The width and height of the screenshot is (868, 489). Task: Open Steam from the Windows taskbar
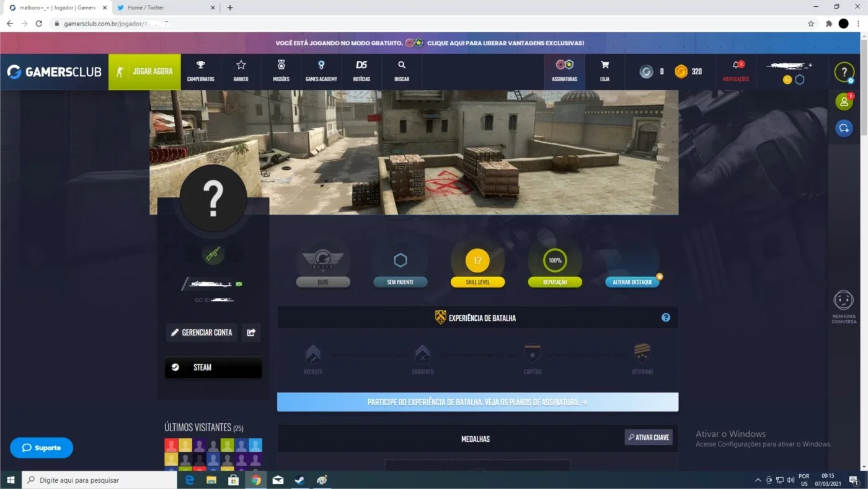299,480
